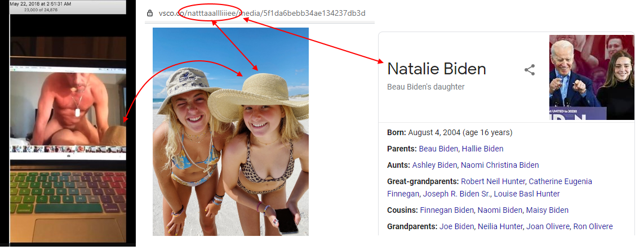Open the Louise Basl Hunter link
The height and width of the screenshot is (250, 644).
tap(527, 194)
